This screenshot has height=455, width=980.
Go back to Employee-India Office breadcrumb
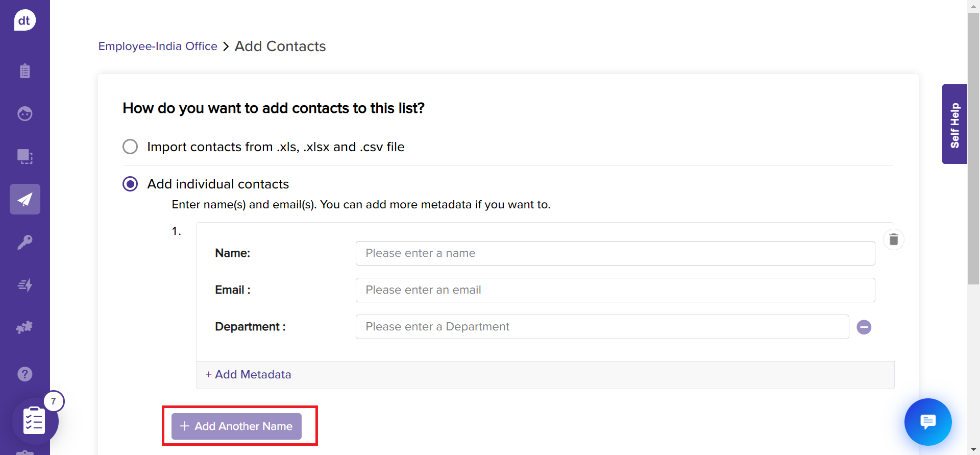coord(158,46)
